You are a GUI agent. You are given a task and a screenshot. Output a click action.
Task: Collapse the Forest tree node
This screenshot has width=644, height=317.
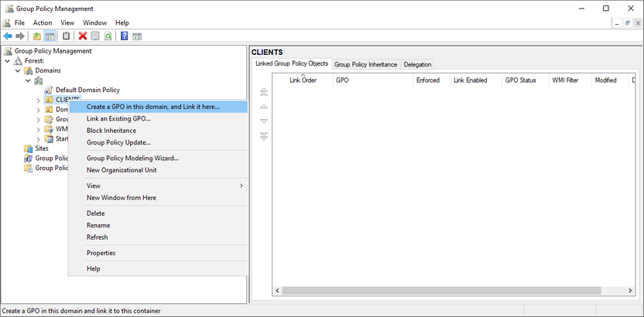click(x=8, y=60)
